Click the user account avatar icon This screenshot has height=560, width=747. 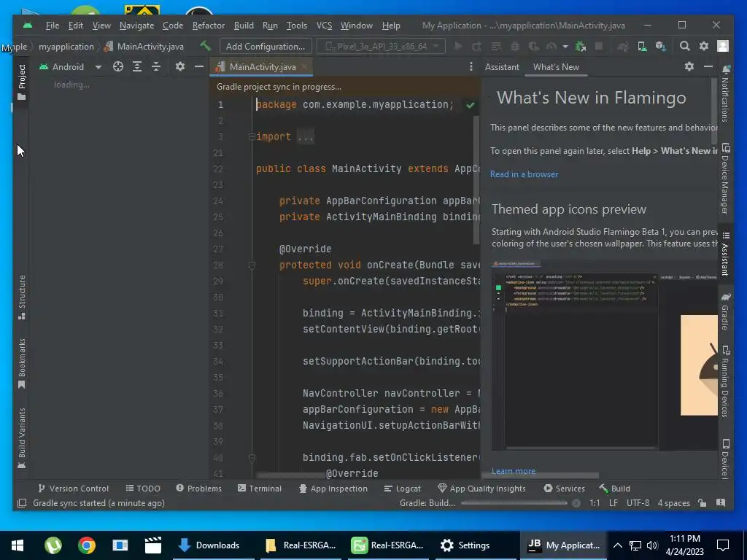723,46
